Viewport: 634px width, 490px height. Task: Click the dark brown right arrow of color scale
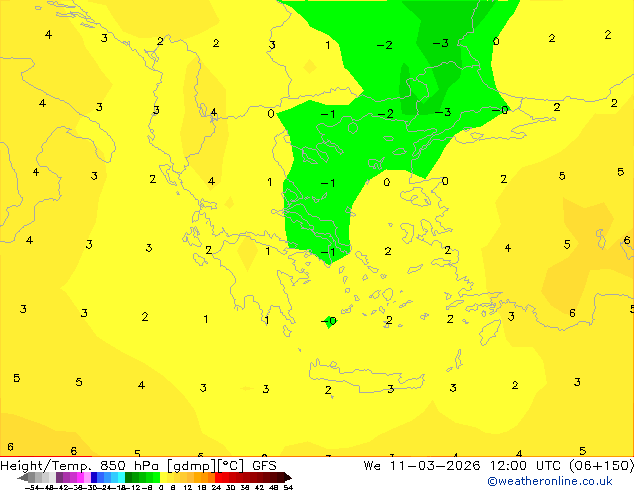coord(288,478)
